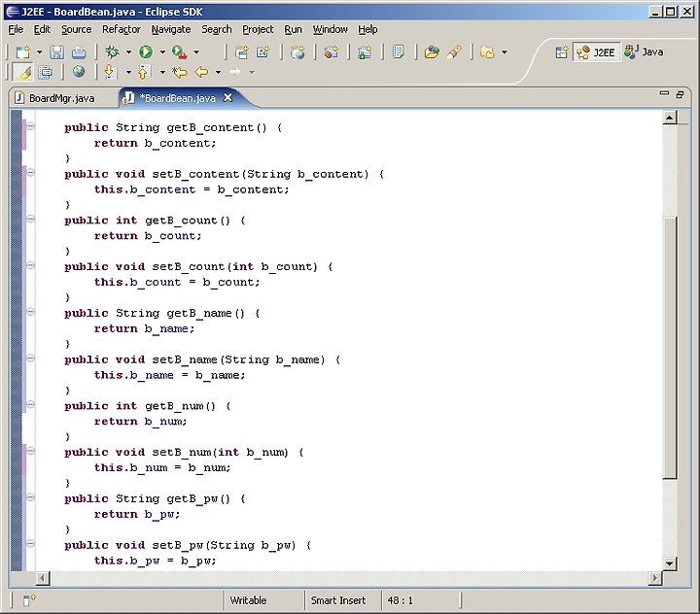700x614 pixels.
Task: Click the document pages toolbar icon
Action: click(x=398, y=52)
